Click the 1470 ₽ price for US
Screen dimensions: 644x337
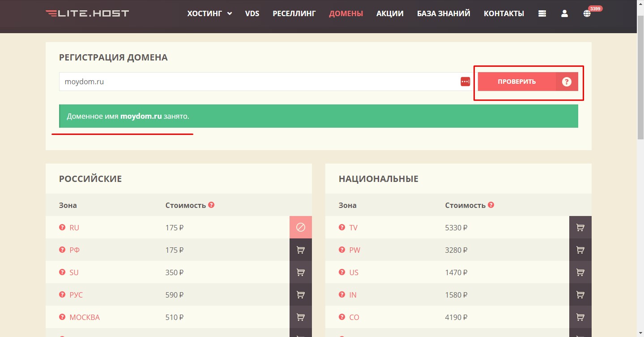(456, 272)
